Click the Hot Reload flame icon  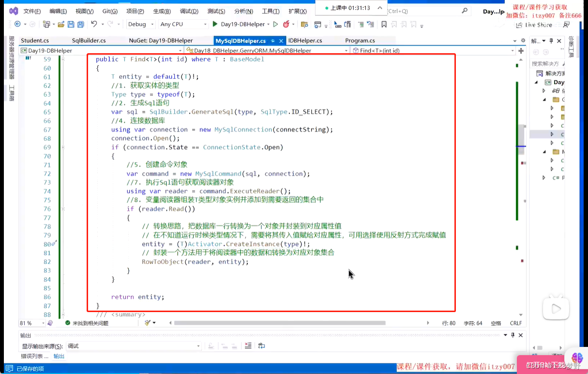[286, 24]
